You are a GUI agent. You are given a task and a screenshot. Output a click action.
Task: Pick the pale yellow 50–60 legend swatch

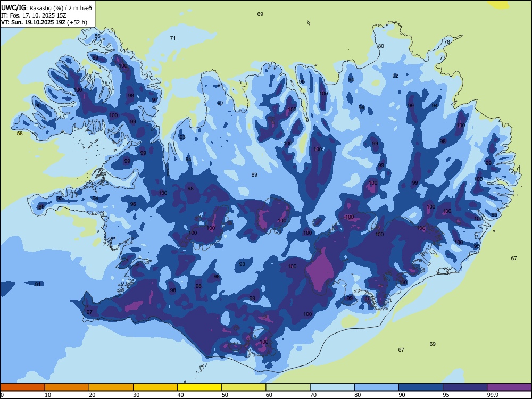244,387
